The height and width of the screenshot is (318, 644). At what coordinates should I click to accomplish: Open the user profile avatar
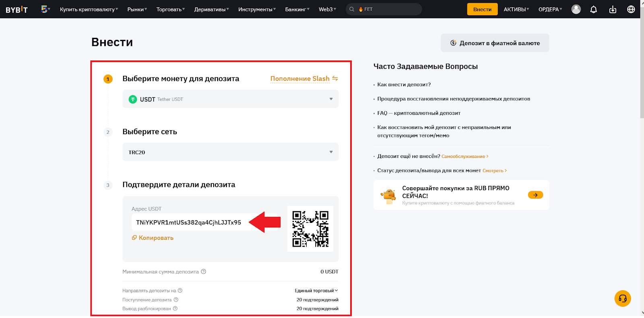(576, 9)
